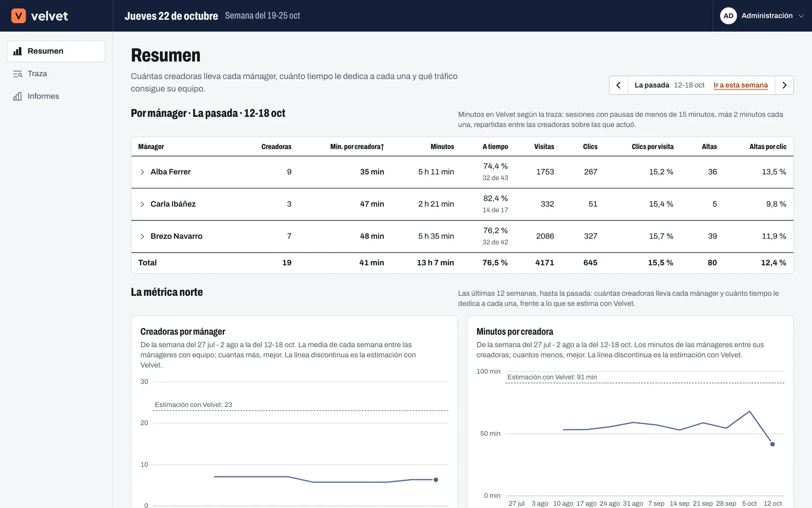Click the 'Jueves 22 de octubre' date heading
Screen dimensions: 812x508
click(x=172, y=16)
